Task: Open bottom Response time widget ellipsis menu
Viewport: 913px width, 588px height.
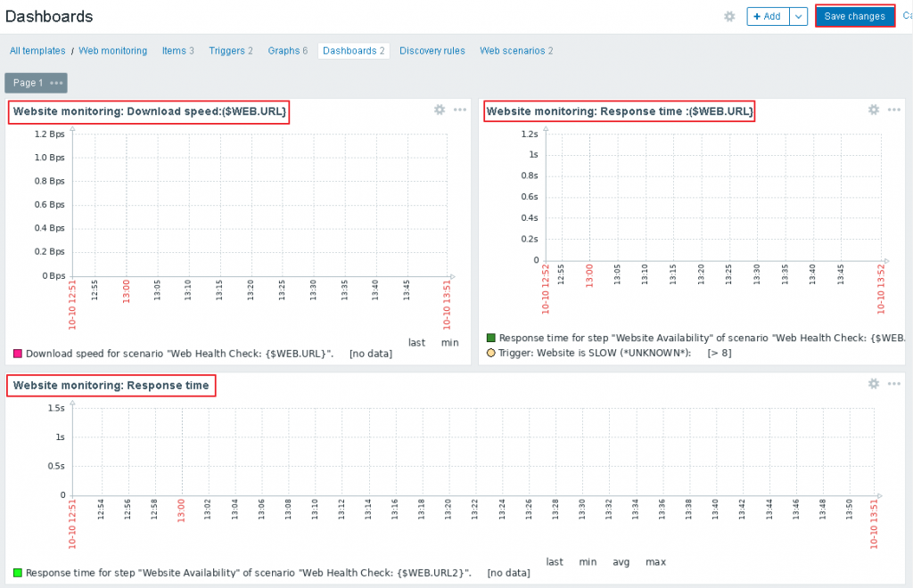Action: 893,383
